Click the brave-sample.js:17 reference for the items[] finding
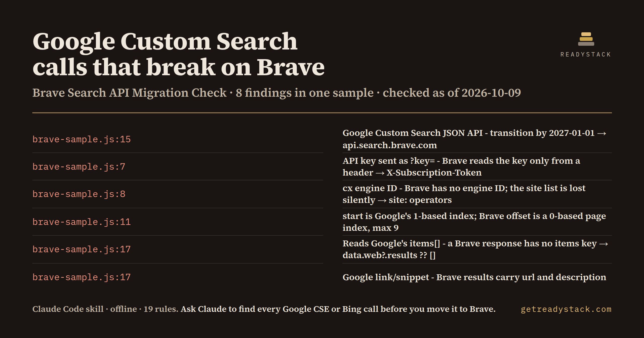The image size is (644, 338). 82,249
